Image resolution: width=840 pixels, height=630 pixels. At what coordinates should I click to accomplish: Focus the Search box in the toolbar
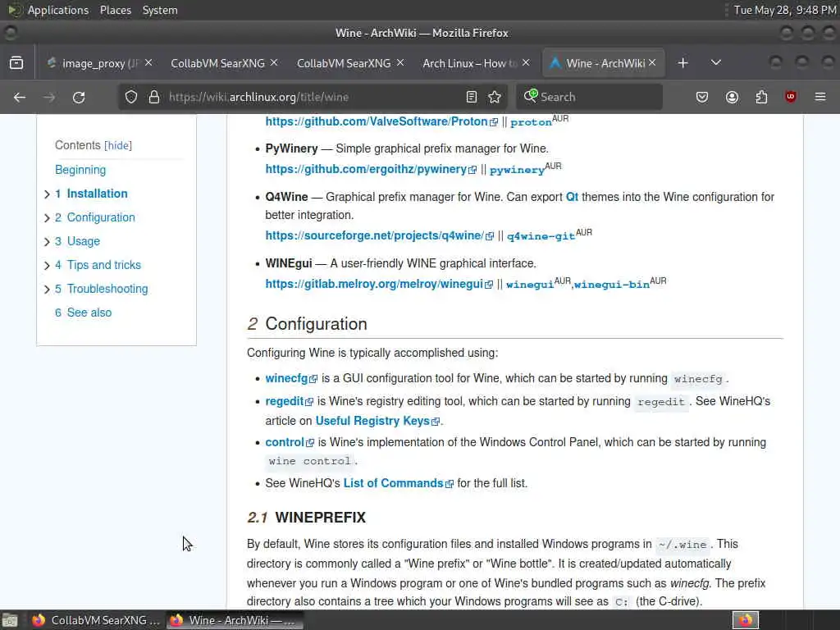(x=589, y=97)
